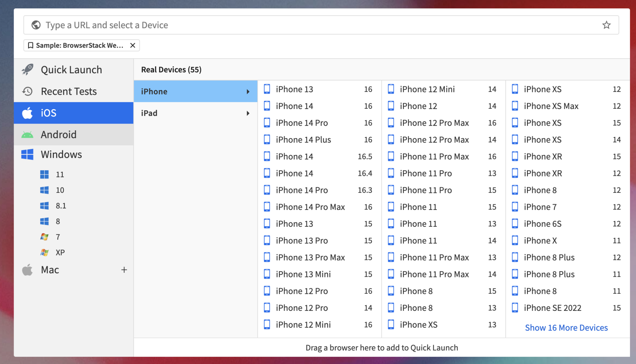Click the iPhone 13 phone icon

(x=267, y=89)
